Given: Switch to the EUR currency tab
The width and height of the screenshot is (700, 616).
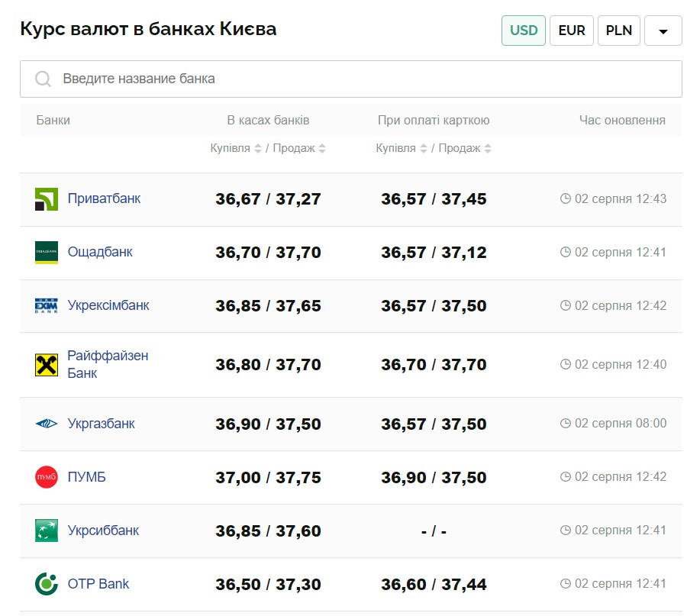Looking at the screenshot, I should (x=572, y=31).
